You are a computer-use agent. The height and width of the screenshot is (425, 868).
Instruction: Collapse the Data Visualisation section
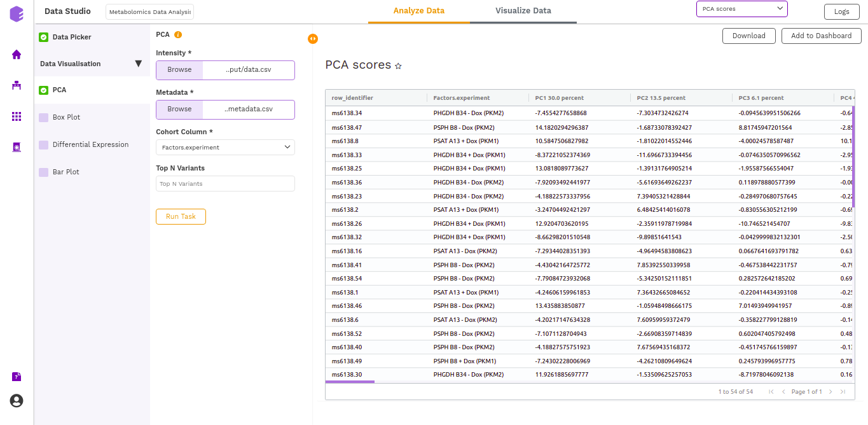138,64
